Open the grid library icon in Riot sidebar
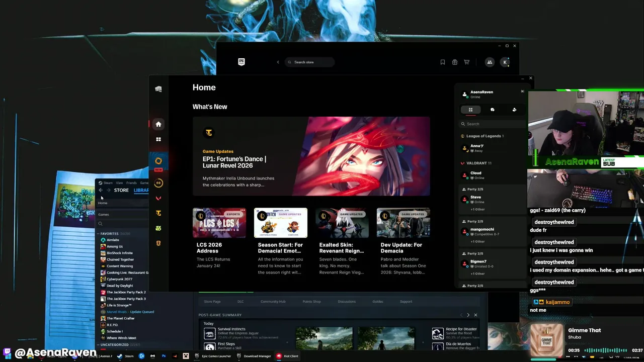The width and height of the screenshot is (644, 362). [158, 139]
